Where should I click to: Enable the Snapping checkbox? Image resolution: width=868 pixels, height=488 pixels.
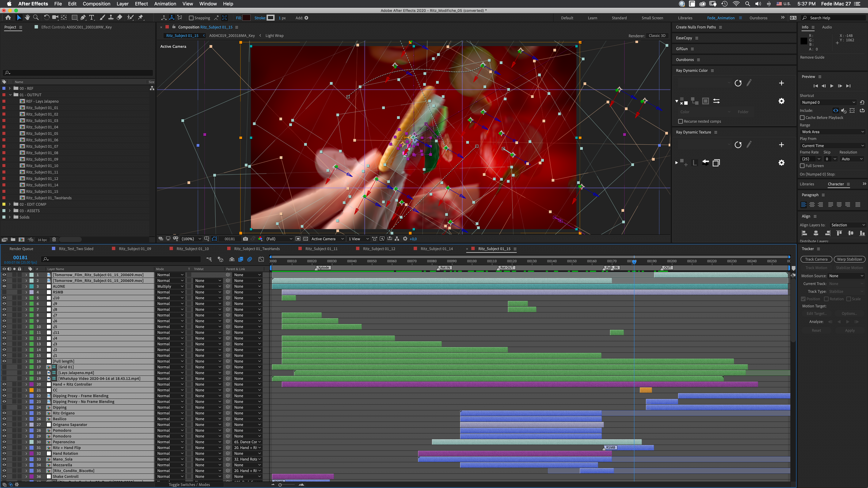click(x=191, y=18)
